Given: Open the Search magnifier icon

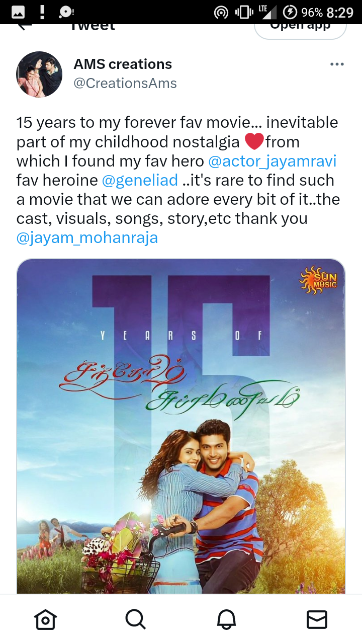Looking at the screenshot, I should pos(135,619).
